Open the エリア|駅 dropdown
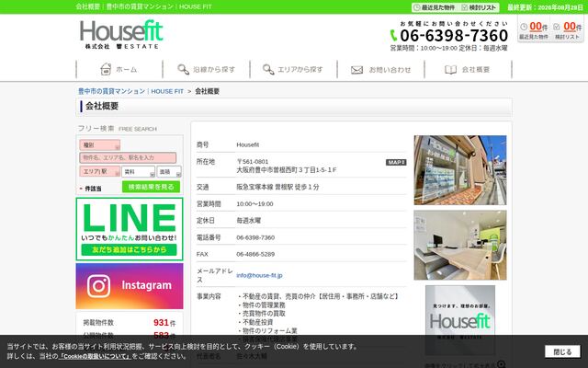Image resolution: width=588 pixels, height=368 pixels. [100, 172]
